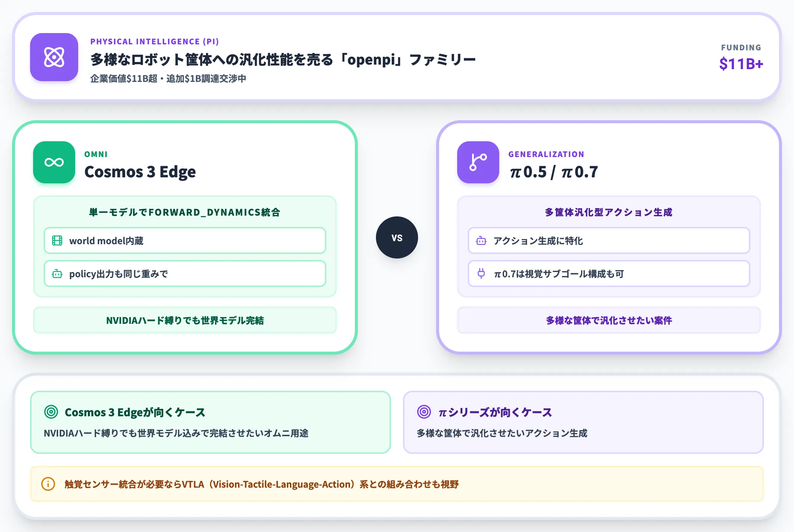Select the policy出力も同じ重みで item

(185, 274)
